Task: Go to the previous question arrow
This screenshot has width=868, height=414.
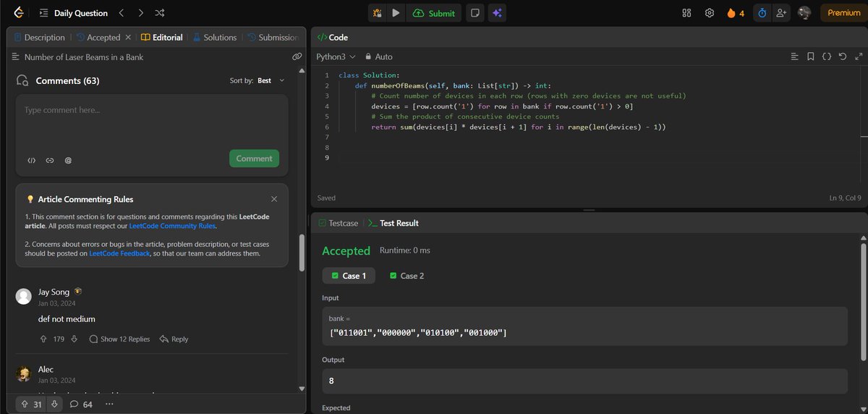Action: [x=122, y=13]
